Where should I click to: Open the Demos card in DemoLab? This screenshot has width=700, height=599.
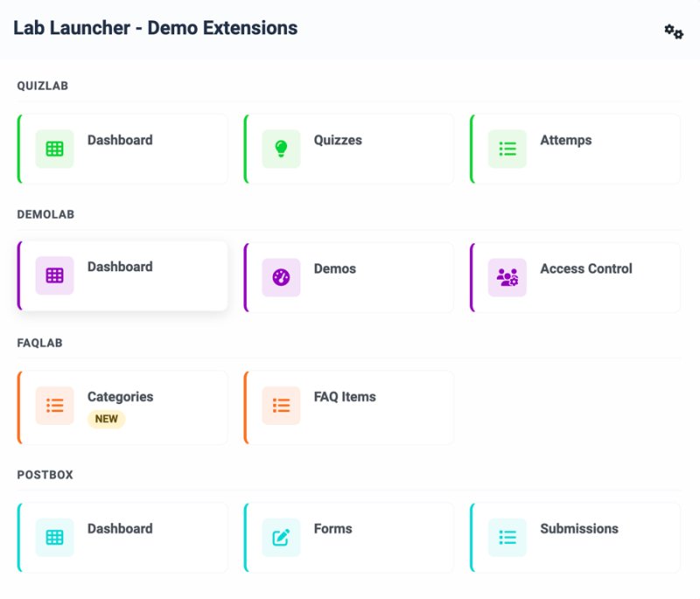tap(348, 277)
